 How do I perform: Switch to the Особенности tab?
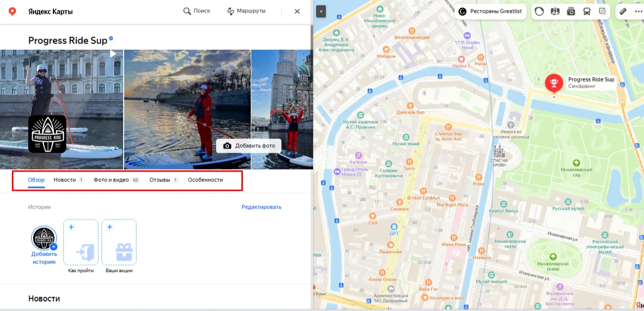(x=205, y=180)
